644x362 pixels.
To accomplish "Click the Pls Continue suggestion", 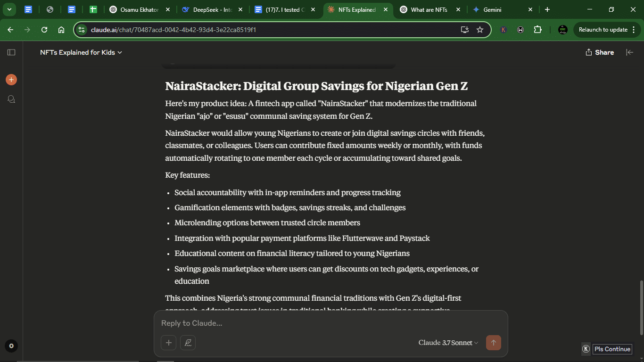I will coord(612,349).
